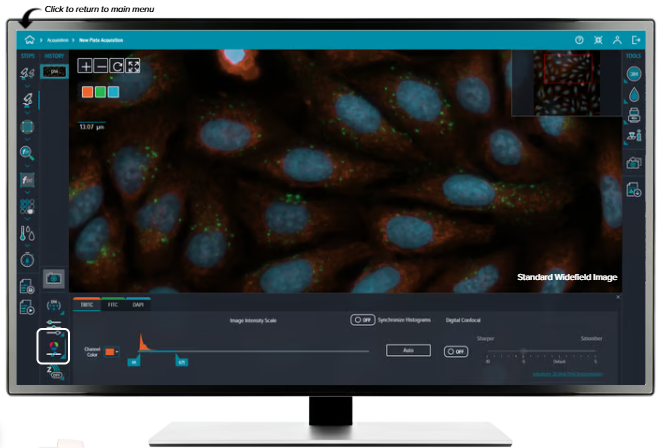The width and height of the screenshot is (663, 448).
Task: Open the help question-mark icon
Action: [579, 40]
